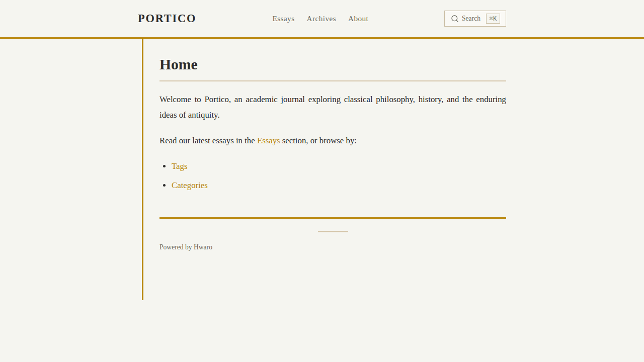Click the magnifying glass search icon

coord(455,19)
